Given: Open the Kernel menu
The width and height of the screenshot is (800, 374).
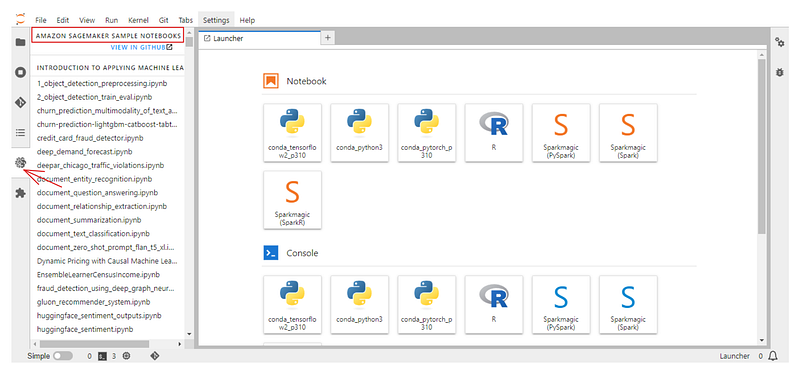Looking at the screenshot, I should click(x=138, y=20).
